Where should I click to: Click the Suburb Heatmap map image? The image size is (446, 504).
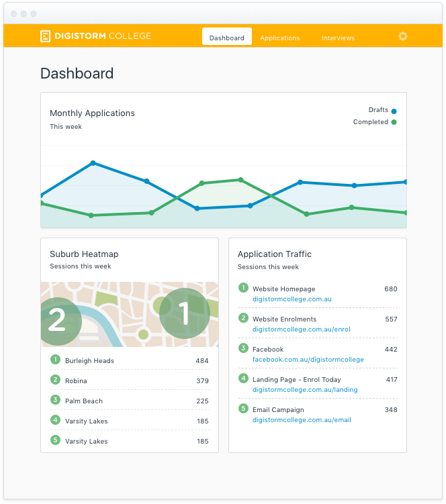(x=130, y=314)
